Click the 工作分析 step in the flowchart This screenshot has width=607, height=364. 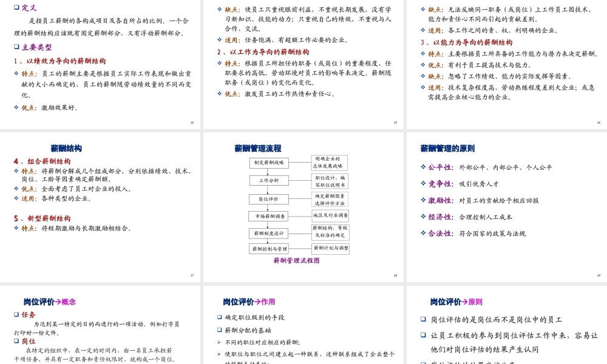269,180
